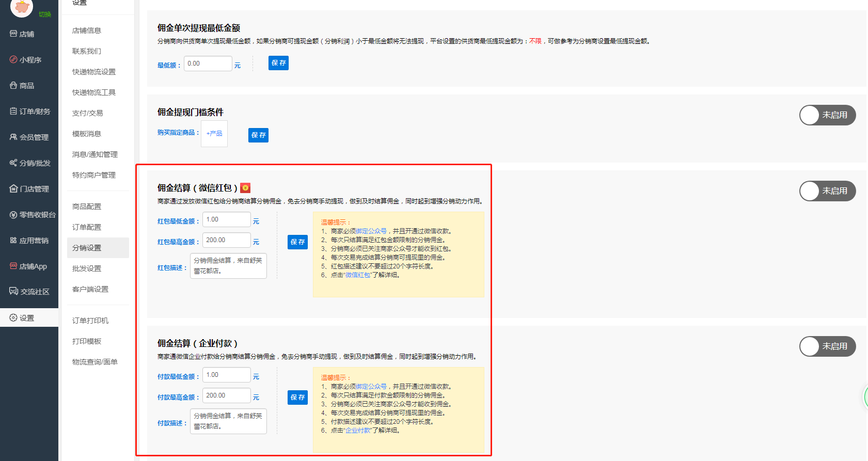Click the 付款描述 text area
The height and width of the screenshot is (461, 868).
click(228, 421)
